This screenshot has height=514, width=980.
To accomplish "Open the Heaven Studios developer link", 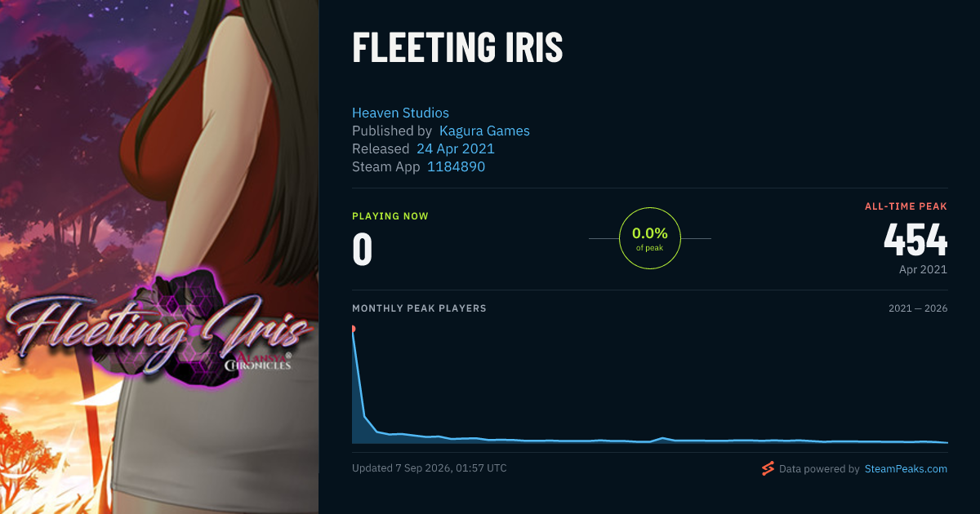I will [400, 113].
